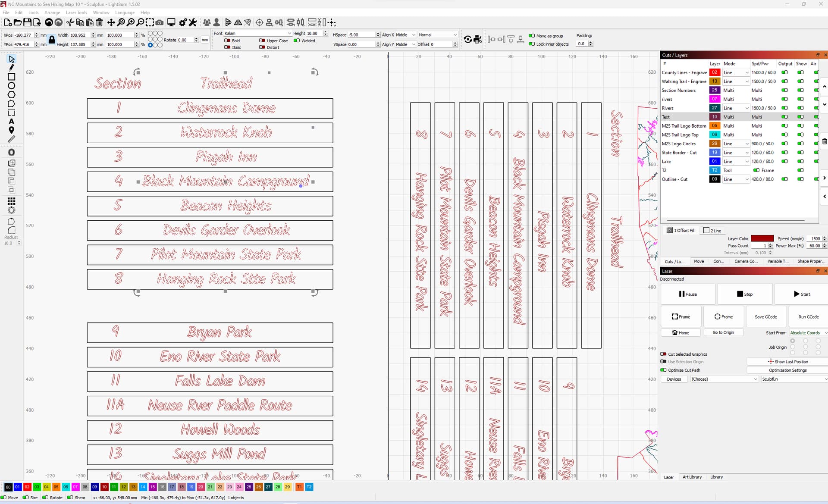This screenshot has width=828, height=504.
Task: Select the Ellipse tool
Action: [12, 86]
